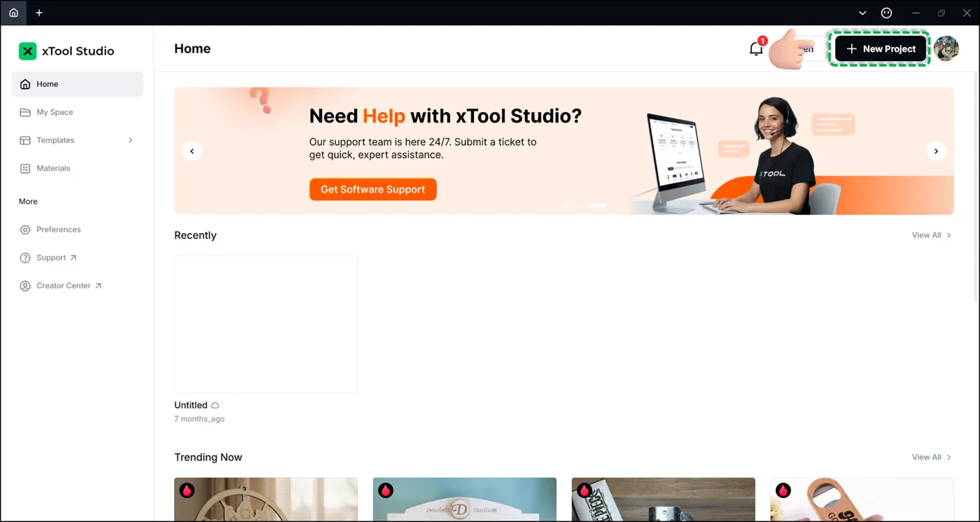
Task: Click the active banner carousel indicator
Action: pos(596,205)
